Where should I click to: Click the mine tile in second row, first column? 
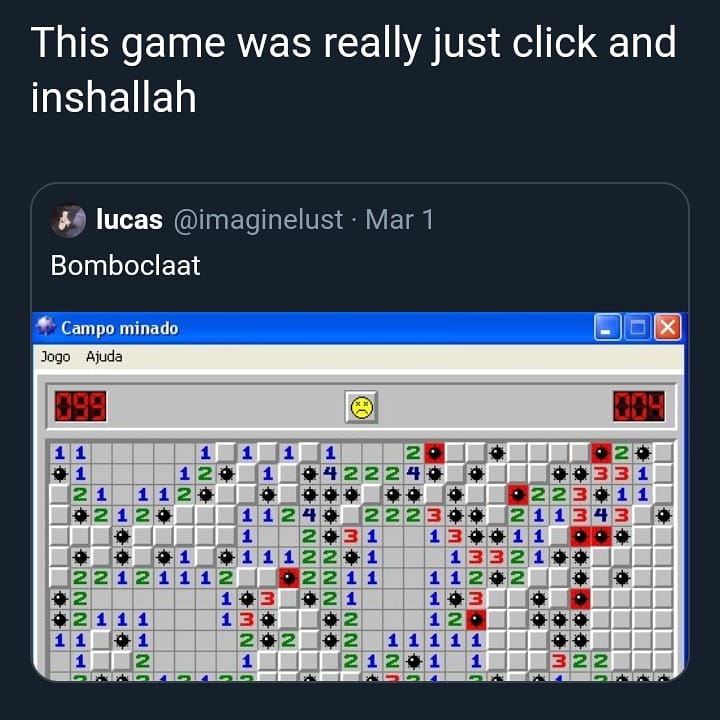click(x=60, y=473)
